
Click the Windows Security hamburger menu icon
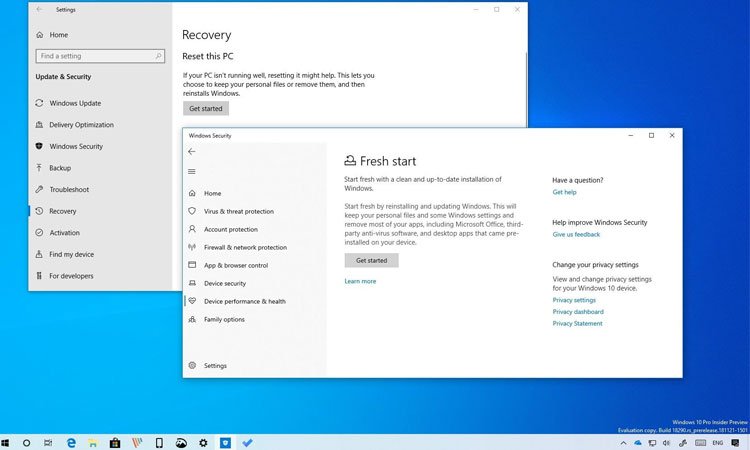click(192, 171)
